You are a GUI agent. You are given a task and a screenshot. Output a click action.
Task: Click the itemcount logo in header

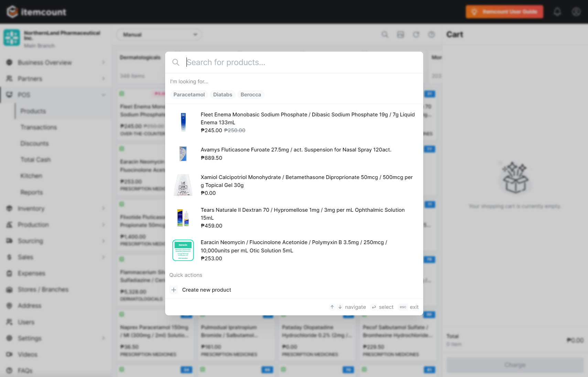(x=36, y=12)
